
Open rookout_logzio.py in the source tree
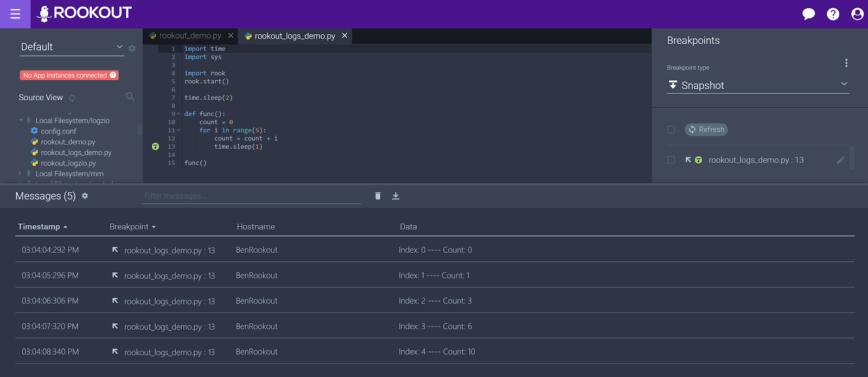pyautogui.click(x=68, y=163)
